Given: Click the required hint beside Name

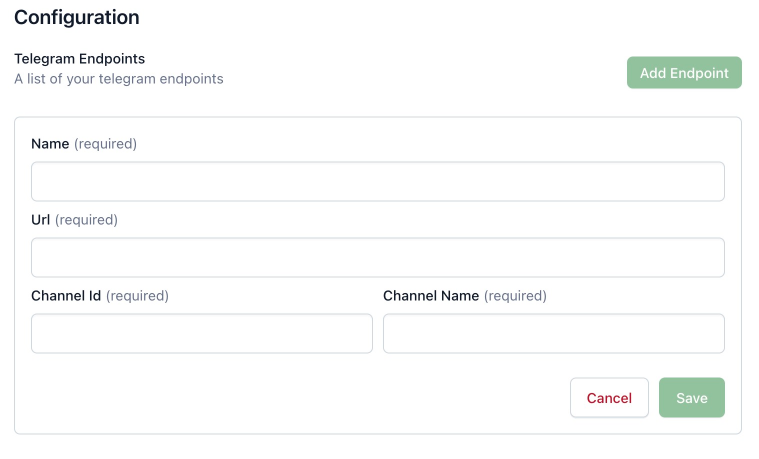Looking at the screenshot, I should [x=105, y=144].
